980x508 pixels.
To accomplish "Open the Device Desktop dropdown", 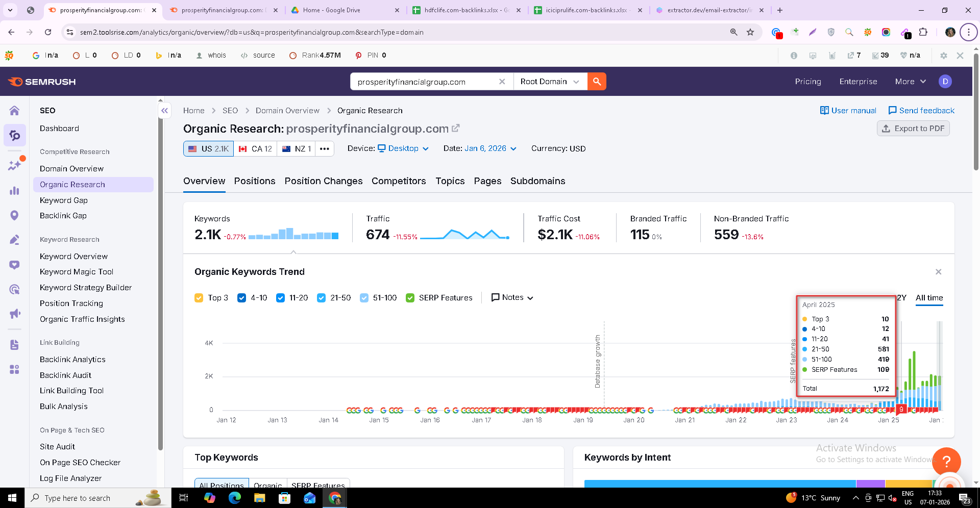I will [x=403, y=148].
